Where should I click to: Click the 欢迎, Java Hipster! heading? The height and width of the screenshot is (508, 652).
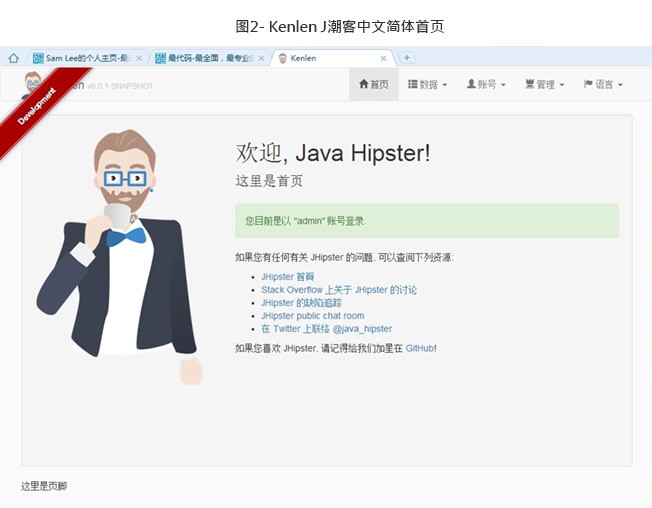pos(333,153)
